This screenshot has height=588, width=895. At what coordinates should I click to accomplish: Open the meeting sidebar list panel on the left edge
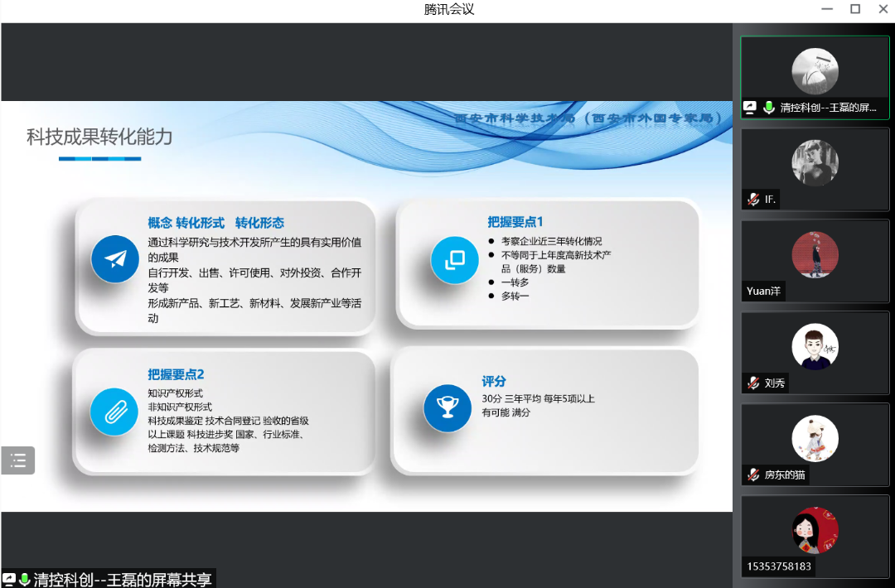tap(17, 460)
